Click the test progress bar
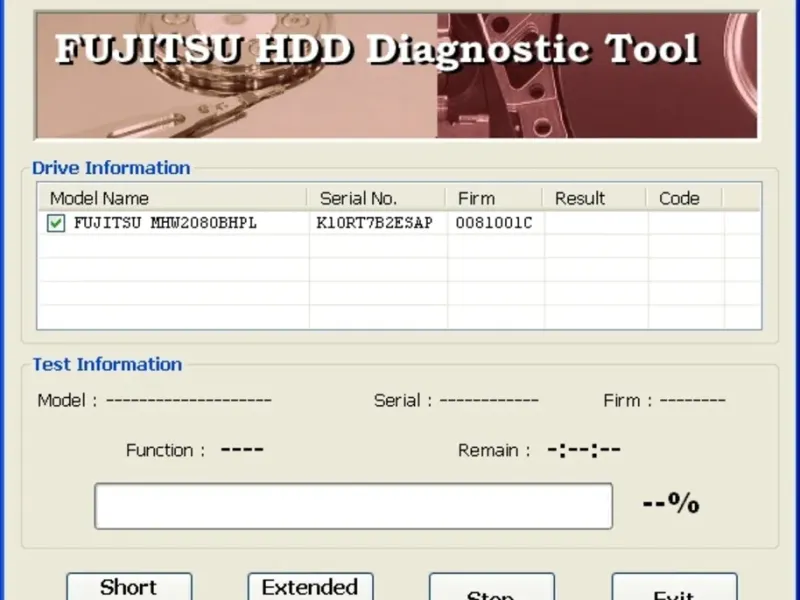 click(354, 506)
